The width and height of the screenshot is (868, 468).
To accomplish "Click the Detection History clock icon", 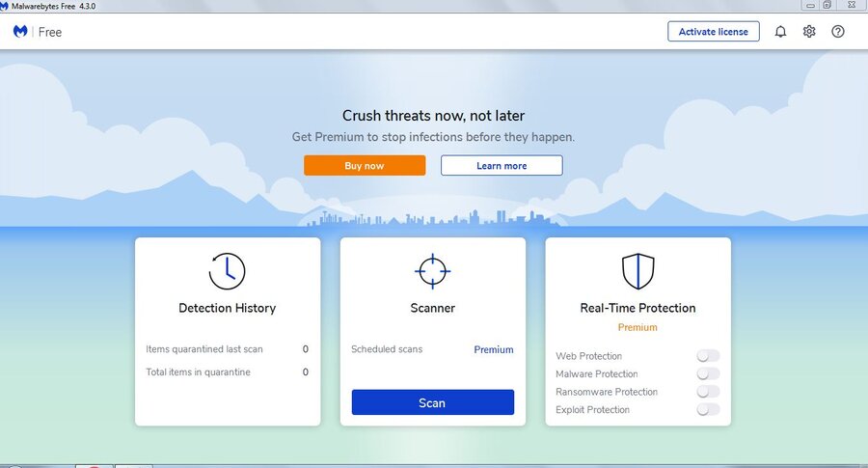I will tap(227, 271).
